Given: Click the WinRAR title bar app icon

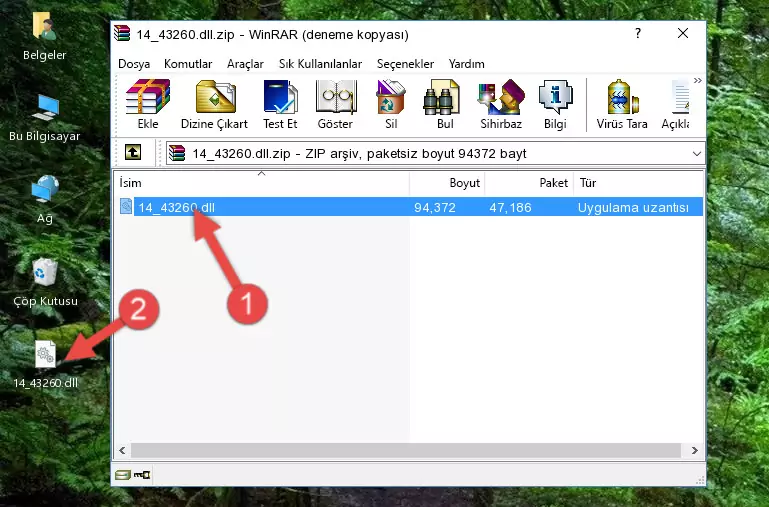Looking at the screenshot, I should pos(122,33).
